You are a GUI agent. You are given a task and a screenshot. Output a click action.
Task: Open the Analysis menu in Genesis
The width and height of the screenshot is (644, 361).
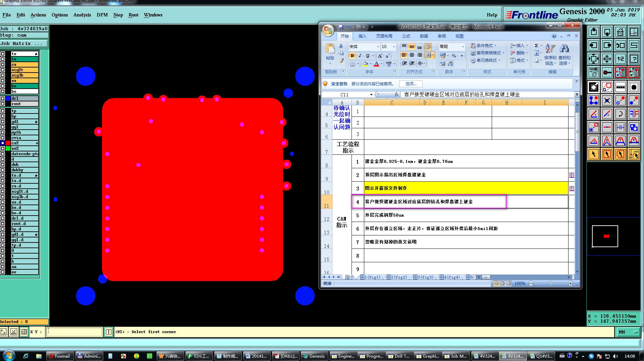[82, 15]
